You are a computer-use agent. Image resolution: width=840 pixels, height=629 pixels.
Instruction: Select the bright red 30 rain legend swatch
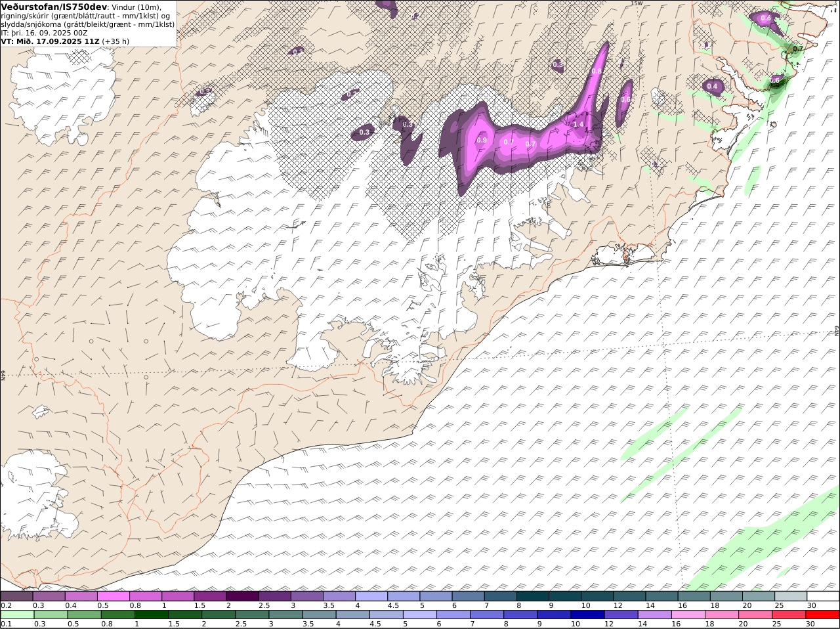(x=822, y=615)
